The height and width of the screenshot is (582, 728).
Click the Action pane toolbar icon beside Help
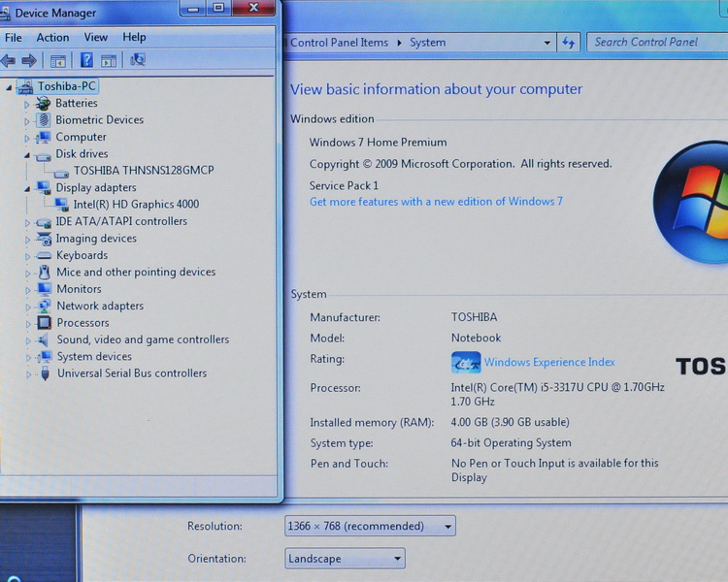point(109,61)
